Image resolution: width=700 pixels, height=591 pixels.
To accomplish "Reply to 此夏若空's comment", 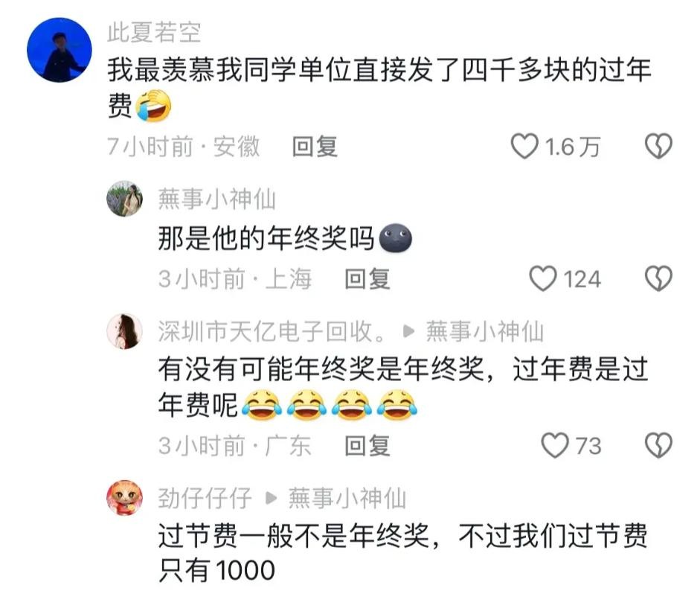I will tap(315, 147).
